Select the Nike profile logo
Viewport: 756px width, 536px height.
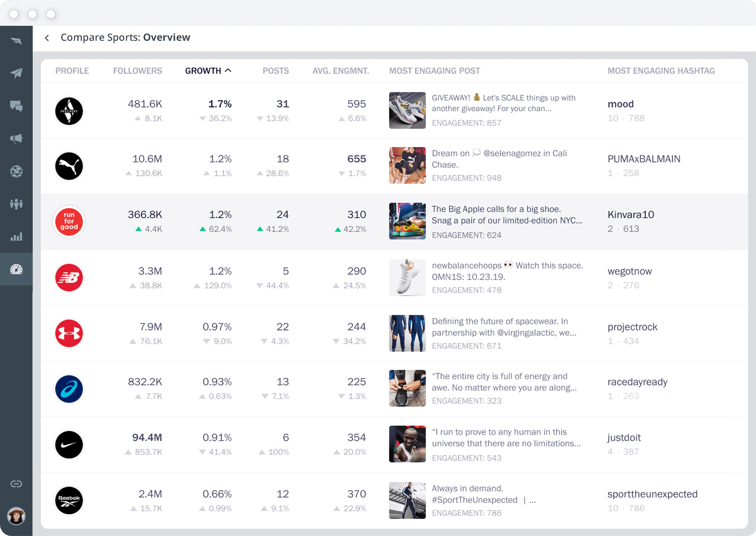[x=69, y=444]
